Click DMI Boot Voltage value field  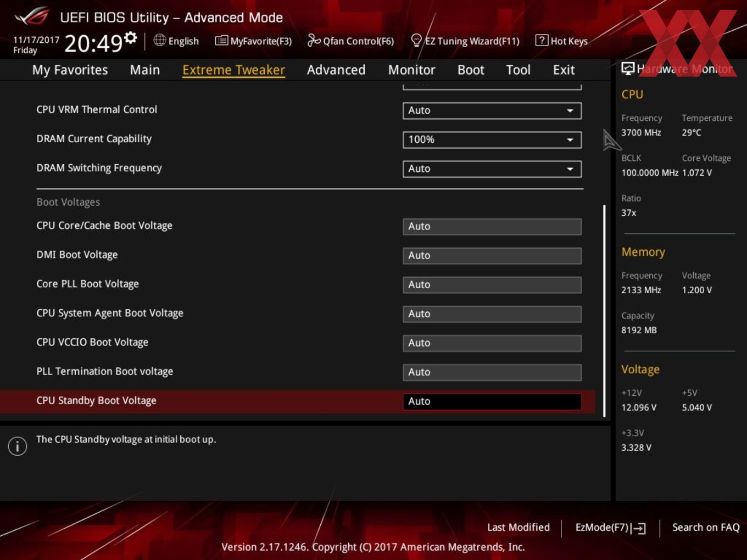click(x=492, y=255)
